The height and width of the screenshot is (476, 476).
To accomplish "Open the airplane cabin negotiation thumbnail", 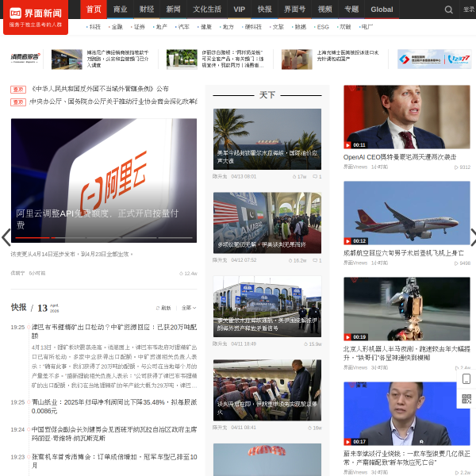I will (267, 390).
